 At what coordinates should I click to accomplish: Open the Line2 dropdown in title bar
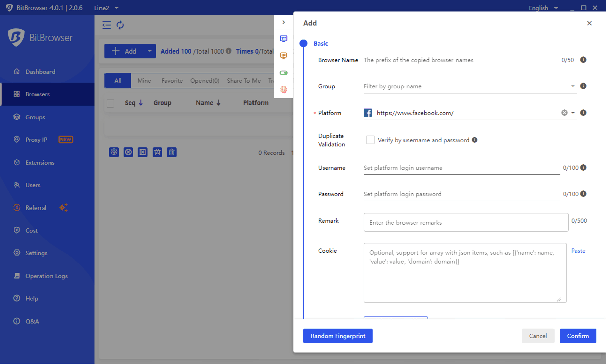click(x=107, y=8)
